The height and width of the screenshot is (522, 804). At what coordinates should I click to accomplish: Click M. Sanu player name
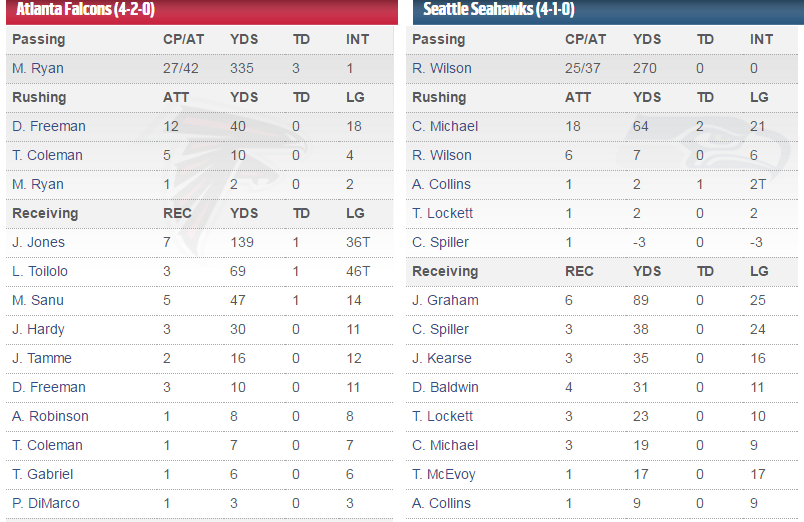click(x=37, y=300)
